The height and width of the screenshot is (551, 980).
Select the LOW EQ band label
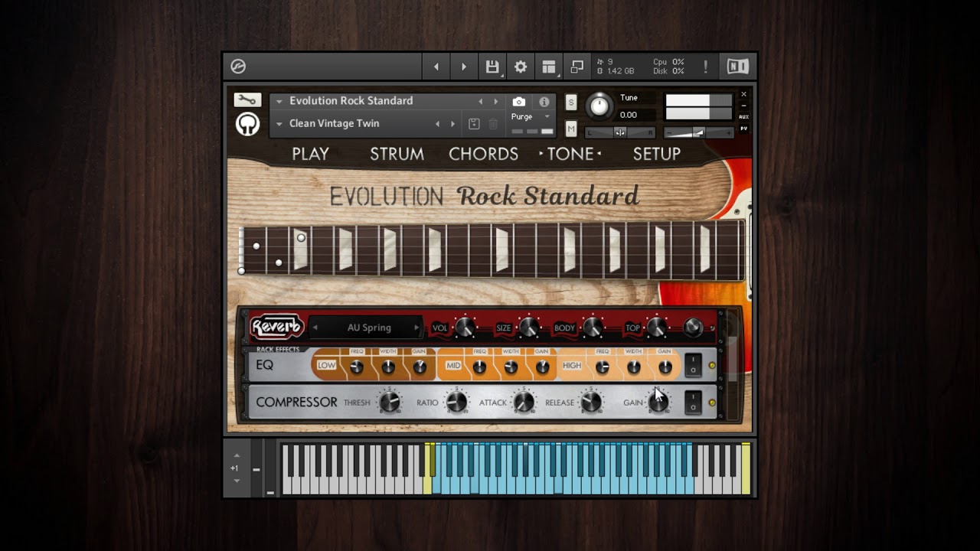coord(327,365)
